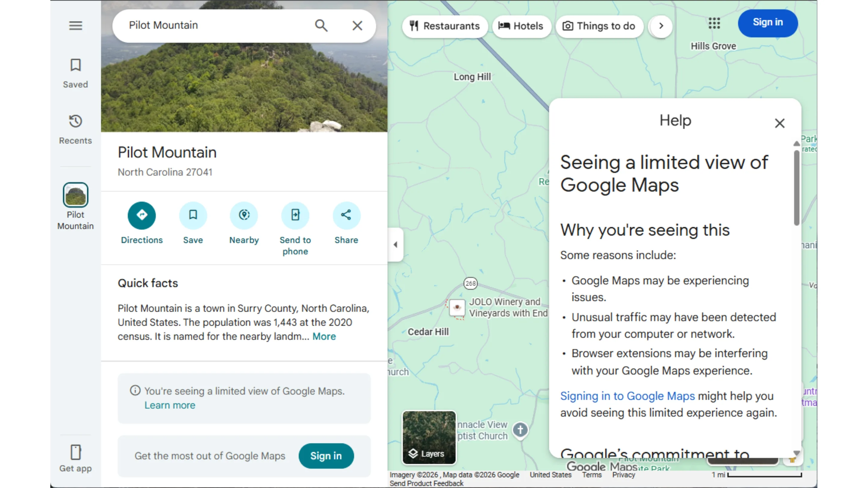The height and width of the screenshot is (488, 868).
Task: Click the Nearby icon button
Action: [x=244, y=216]
